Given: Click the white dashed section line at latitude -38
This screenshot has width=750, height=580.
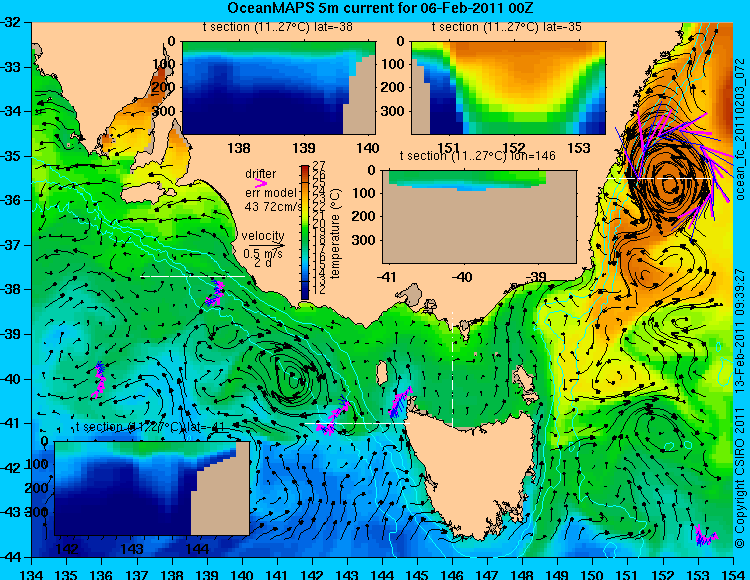Looking at the screenshot, I should (x=192, y=276).
